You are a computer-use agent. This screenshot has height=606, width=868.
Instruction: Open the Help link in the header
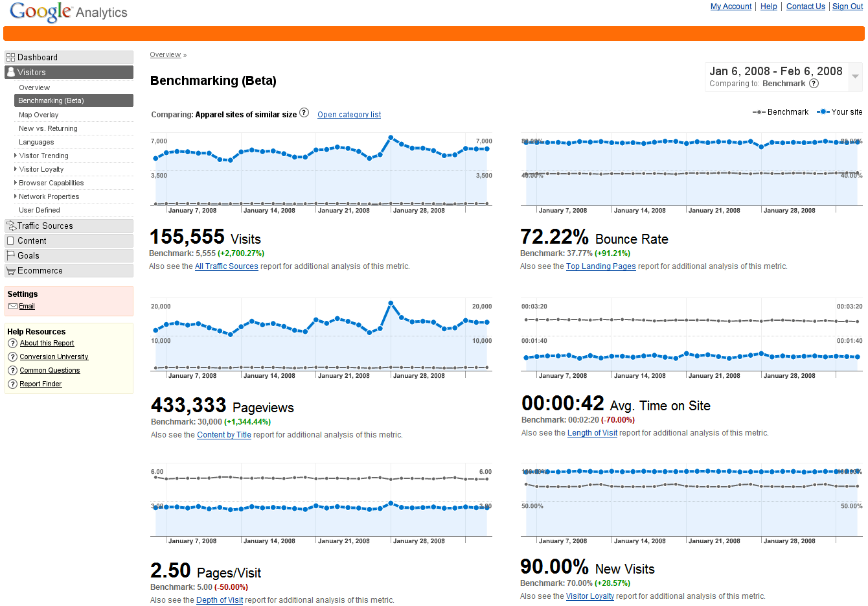pyautogui.click(x=769, y=6)
